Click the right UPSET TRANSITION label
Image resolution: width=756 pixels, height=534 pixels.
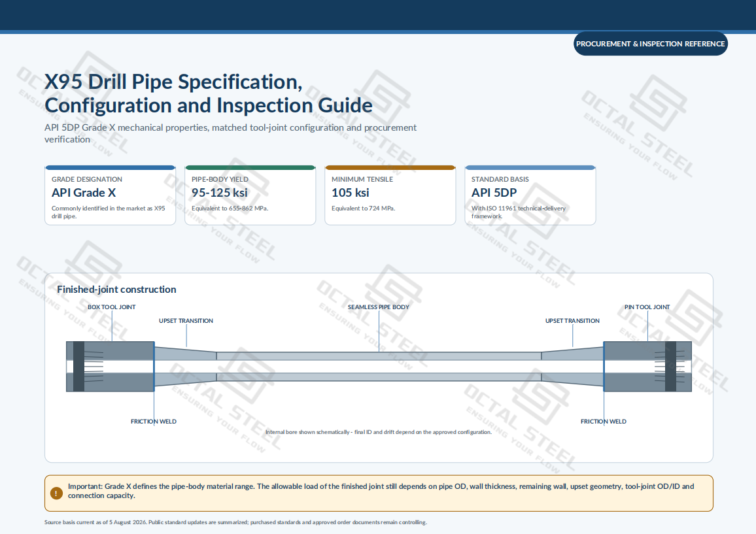click(x=572, y=320)
